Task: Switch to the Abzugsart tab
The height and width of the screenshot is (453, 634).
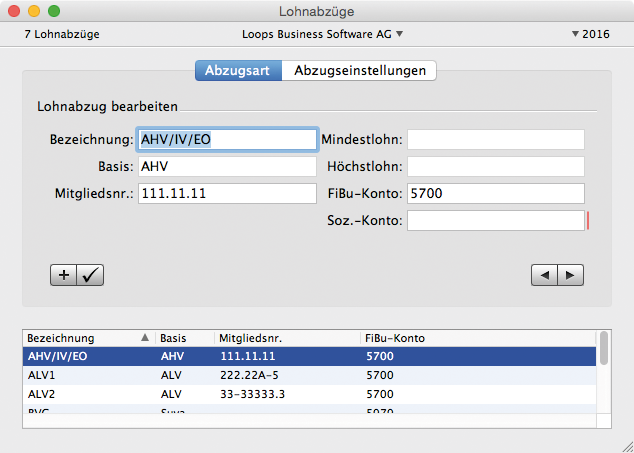Action: 237,71
